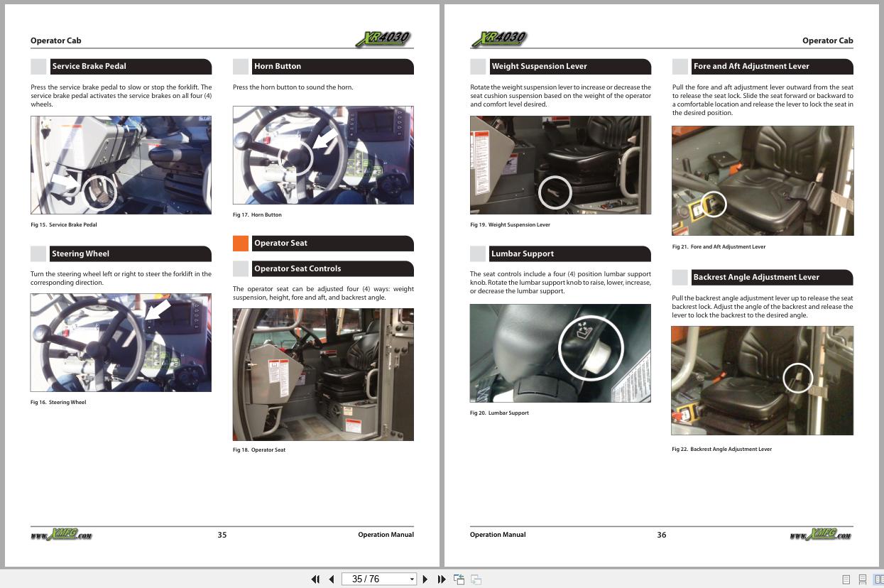This screenshot has height=588, width=884.
Task: Click the www.XMFG.com link on page 36
Action: pos(821,535)
